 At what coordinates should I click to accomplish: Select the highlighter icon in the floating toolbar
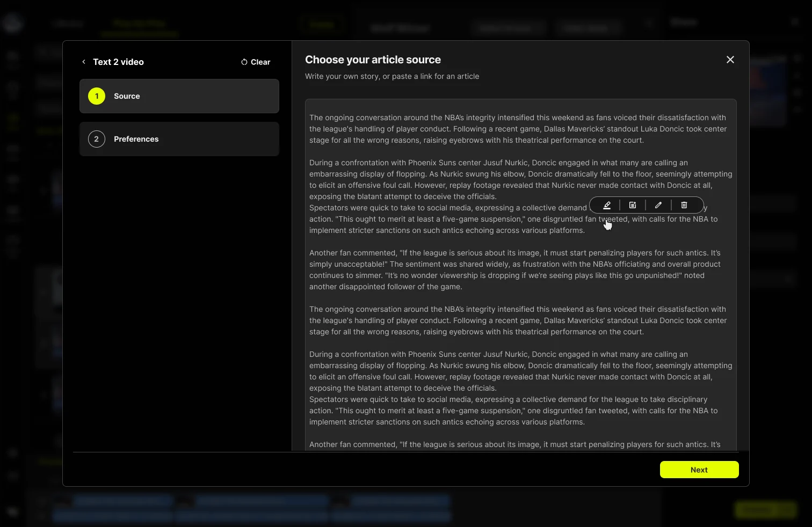coord(607,205)
